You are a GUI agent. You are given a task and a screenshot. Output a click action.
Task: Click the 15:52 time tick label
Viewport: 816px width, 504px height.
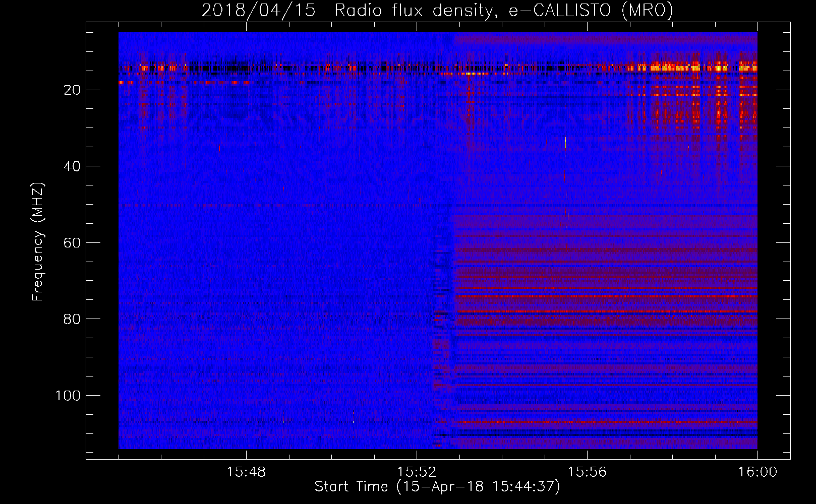(417, 472)
